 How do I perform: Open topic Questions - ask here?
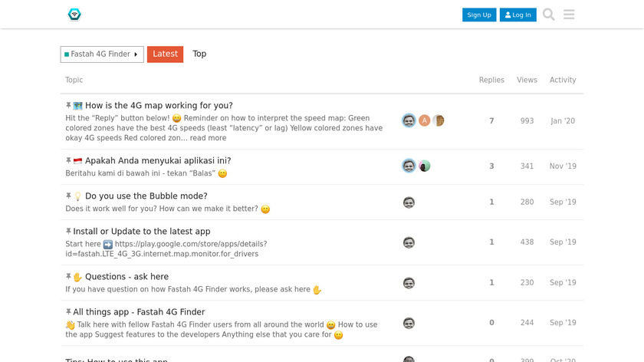pos(127,277)
